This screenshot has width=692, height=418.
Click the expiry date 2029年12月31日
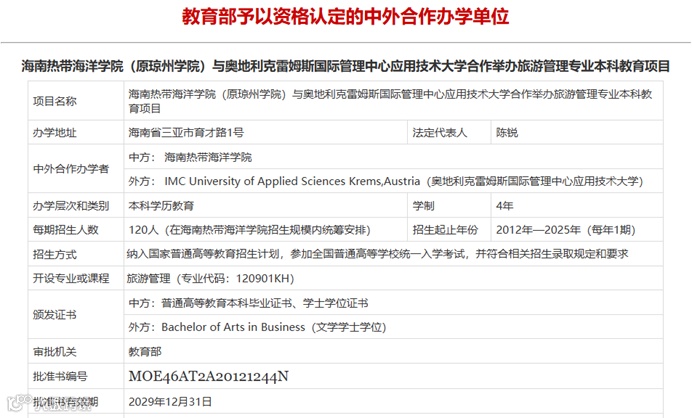170,402
